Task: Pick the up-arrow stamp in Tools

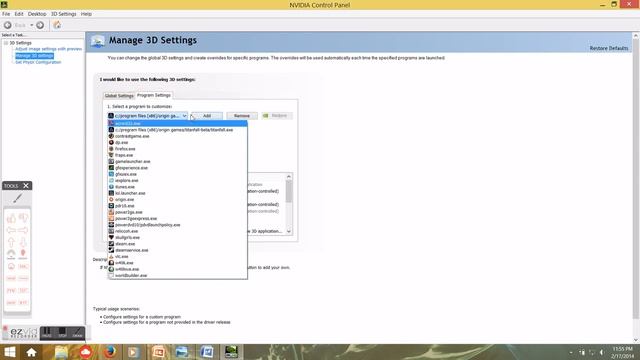Action: [x=11, y=242]
